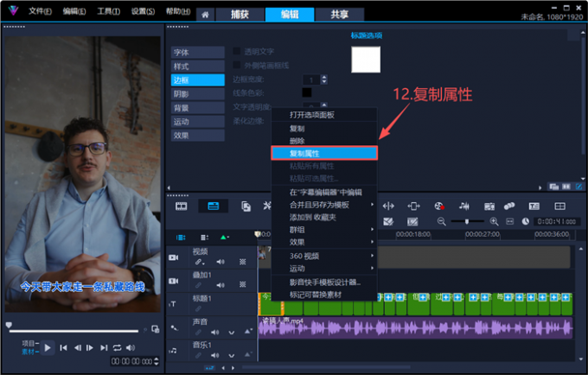The height and width of the screenshot is (375, 588).
Task: Mute the 视频 track audio
Action: 220,262
